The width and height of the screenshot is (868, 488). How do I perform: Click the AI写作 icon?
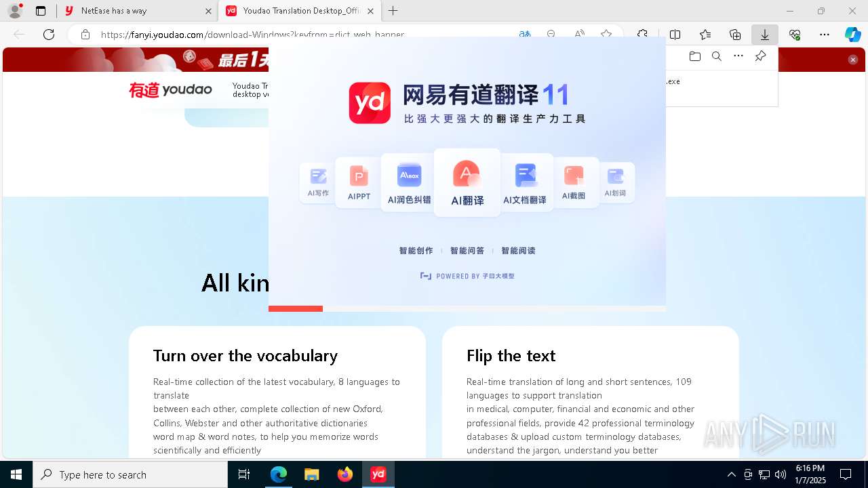318,182
